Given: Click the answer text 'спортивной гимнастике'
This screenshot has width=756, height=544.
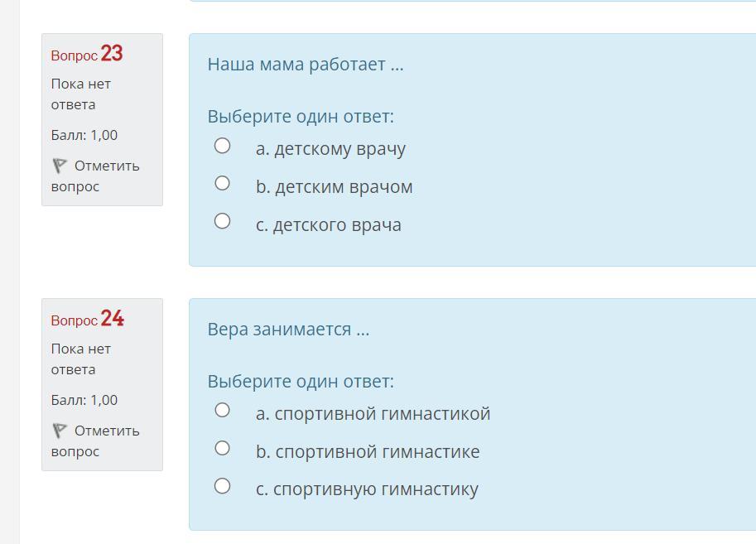Looking at the screenshot, I should coord(377,452).
